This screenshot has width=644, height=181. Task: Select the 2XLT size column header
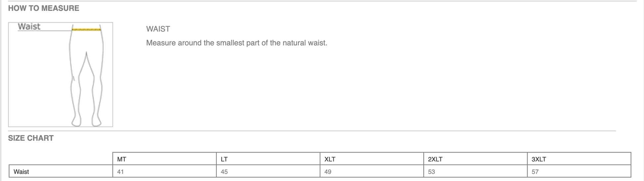435,159
